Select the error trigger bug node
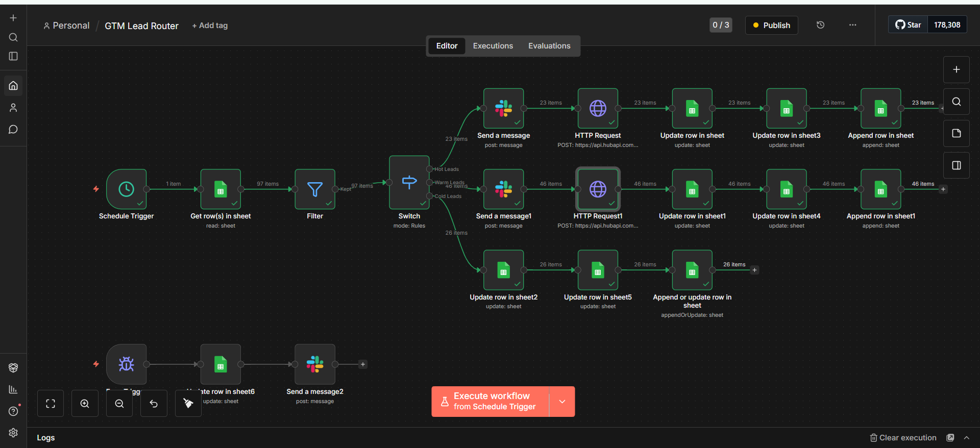Viewport: 980px width, 448px height. [x=126, y=364]
